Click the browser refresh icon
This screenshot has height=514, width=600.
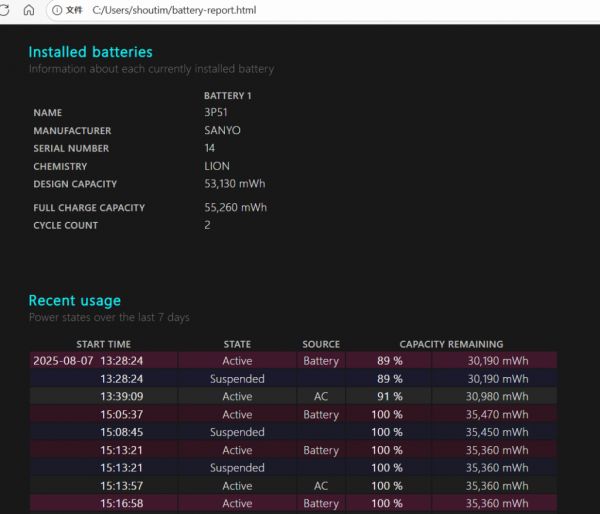5,10
